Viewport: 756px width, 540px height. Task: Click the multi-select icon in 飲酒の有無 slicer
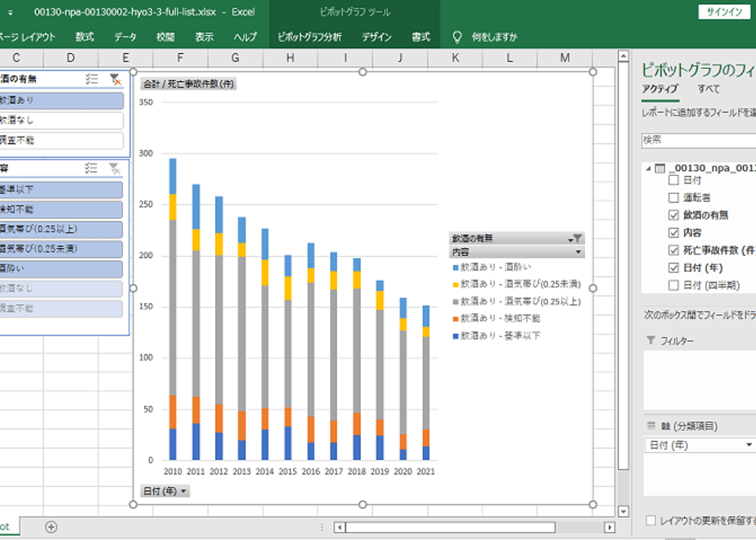[92, 79]
